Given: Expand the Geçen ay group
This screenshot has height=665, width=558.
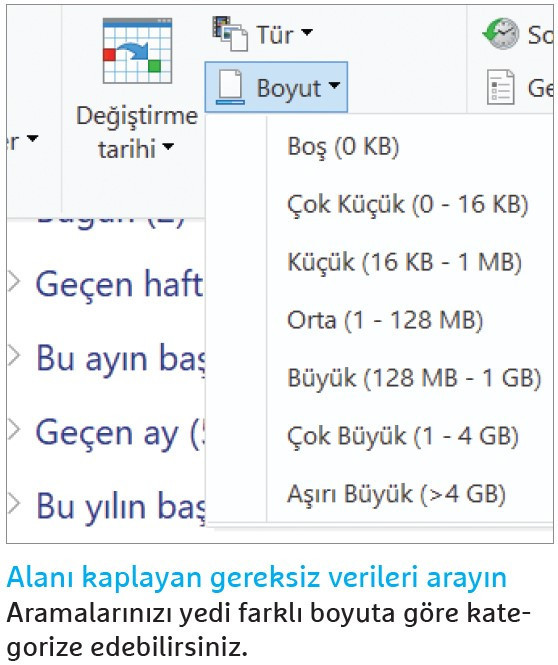Looking at the screenshot, I should coord(14,429).
